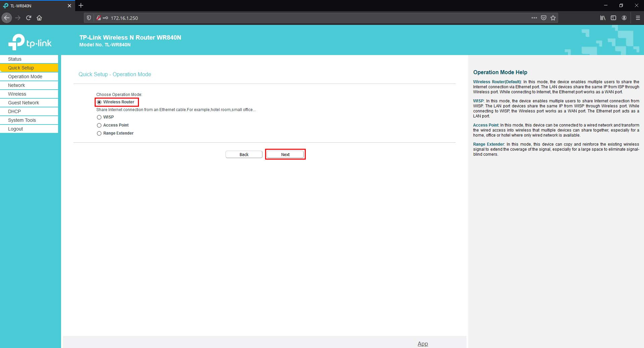Image resolution: width=644 pixels, height=348 pixels.
Task: Open the Library bookmarks icon
Action: click(603, 18)
